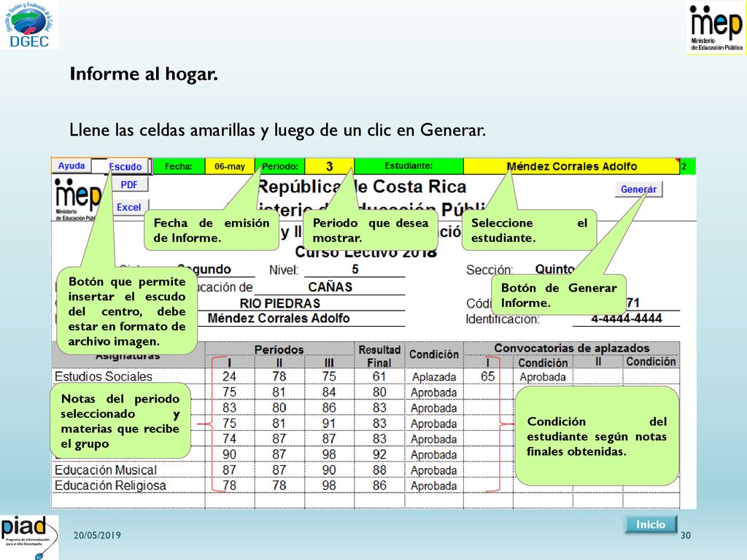Click the Condición column header beside Resultado Final
The image size is (747, 560).
(434, 354)
